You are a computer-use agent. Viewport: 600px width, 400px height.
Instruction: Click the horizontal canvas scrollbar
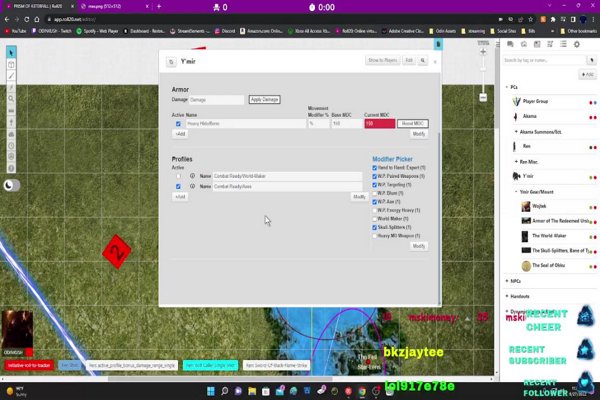pos(220,379)
